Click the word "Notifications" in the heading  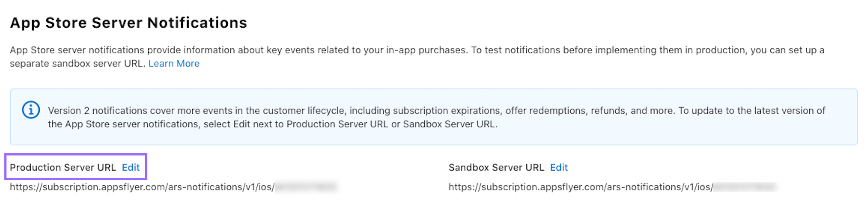tap(197, 22)
